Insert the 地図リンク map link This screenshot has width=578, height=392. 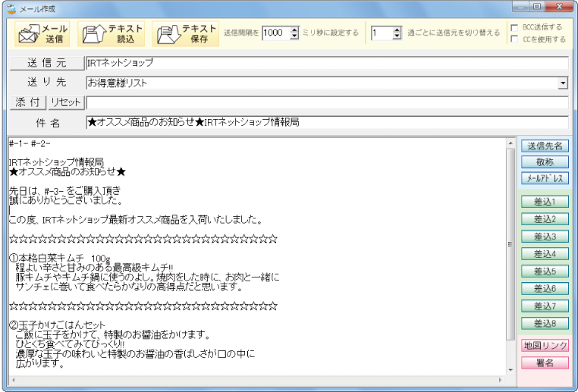pyautogui.click(x=545, y=347)
